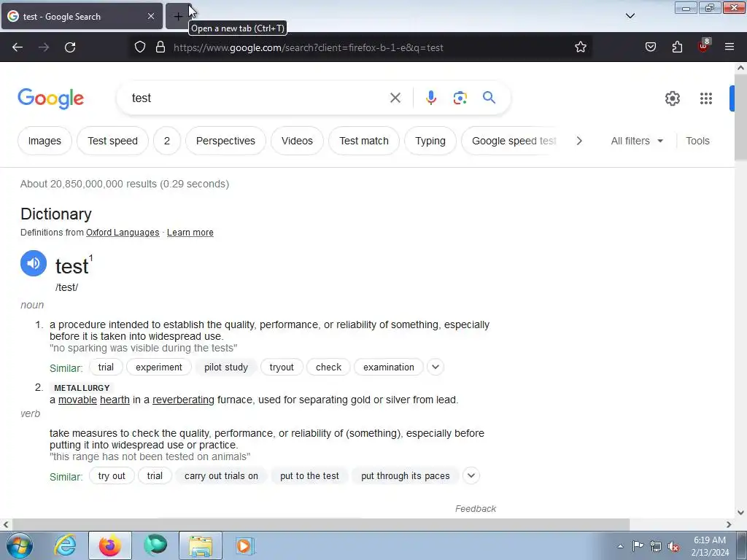The width and height of the screenshot is (747, 560).
Task: Open Oxford Languages link
Action: [123, 233]
